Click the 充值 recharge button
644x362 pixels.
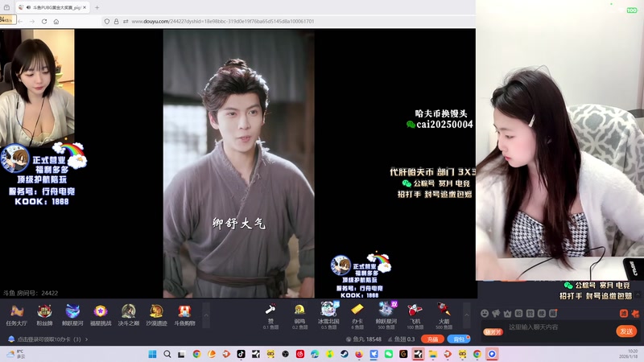(x=432, y=339)
